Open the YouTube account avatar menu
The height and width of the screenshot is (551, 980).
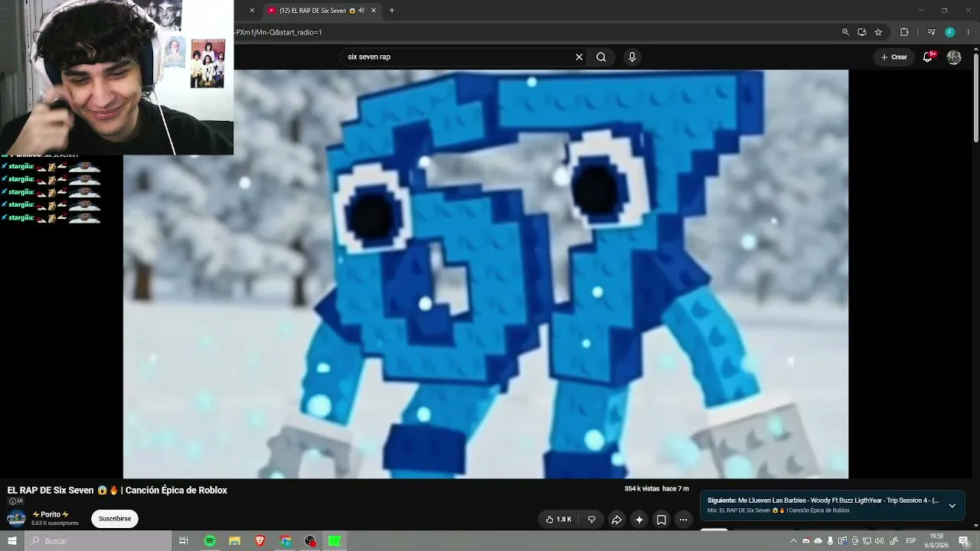(954, 57)
